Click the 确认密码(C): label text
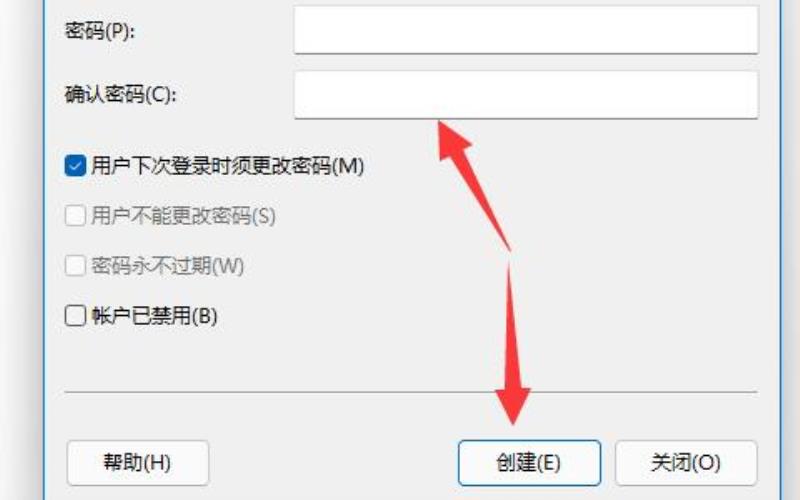 [x=120, y=94]
